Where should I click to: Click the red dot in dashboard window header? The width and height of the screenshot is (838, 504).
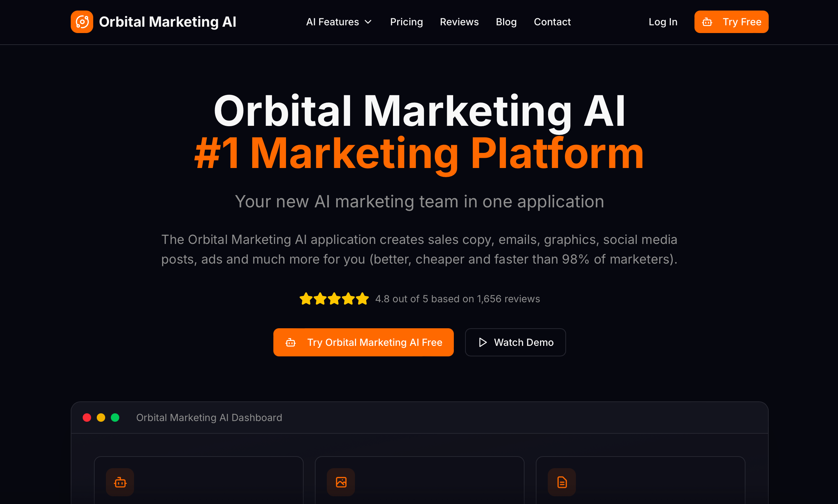[87, 418]
